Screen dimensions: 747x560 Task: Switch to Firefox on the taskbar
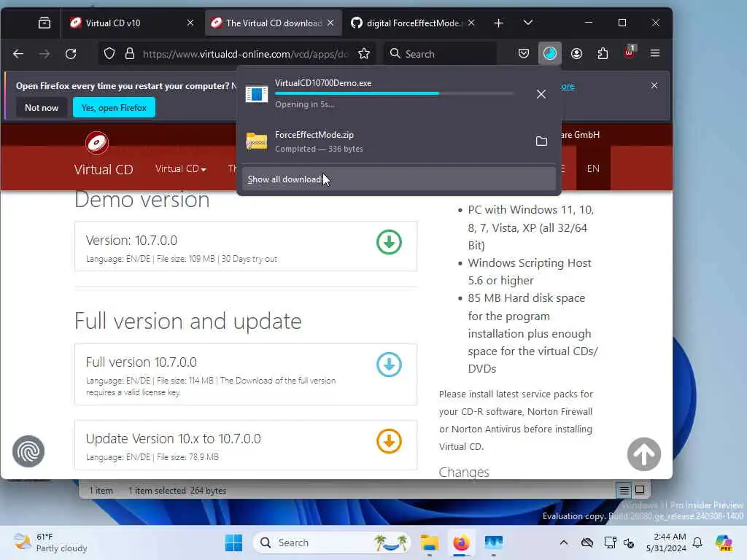tap(461, 542)
